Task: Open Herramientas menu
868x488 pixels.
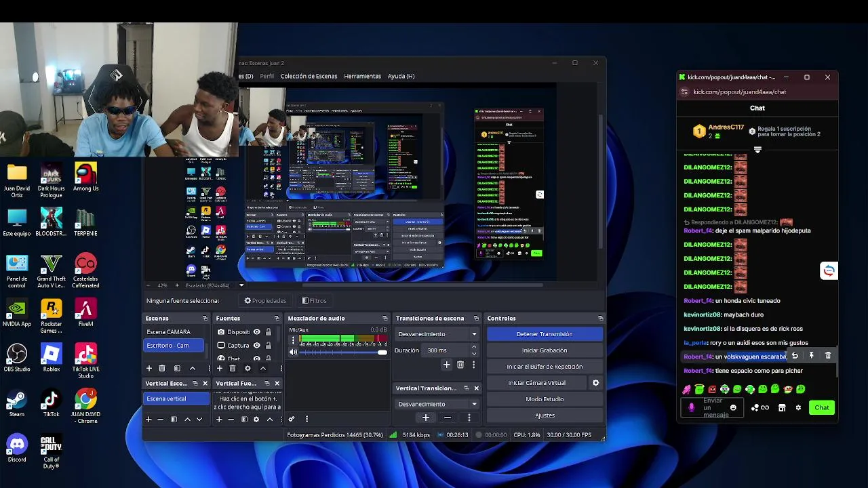Action: [362, 76]
